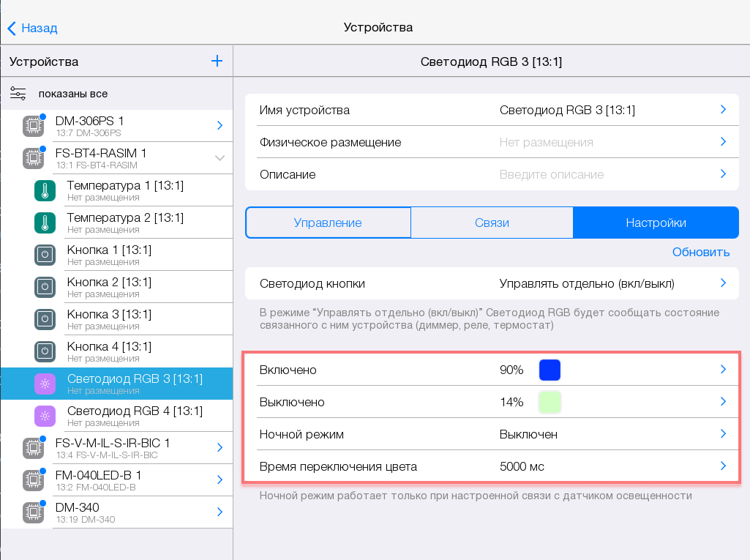The height and width of the screenshot is (560, 750).
Task: Click the DM-306PS 1 chip icon
Action: 32,126
